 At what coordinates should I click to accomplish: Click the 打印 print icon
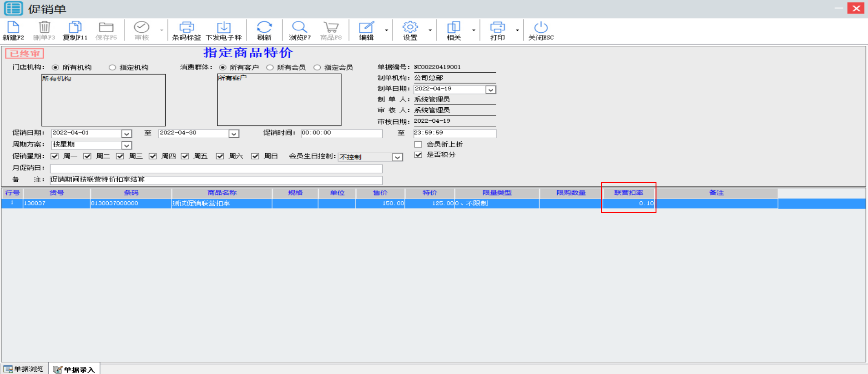coord(497,27)
